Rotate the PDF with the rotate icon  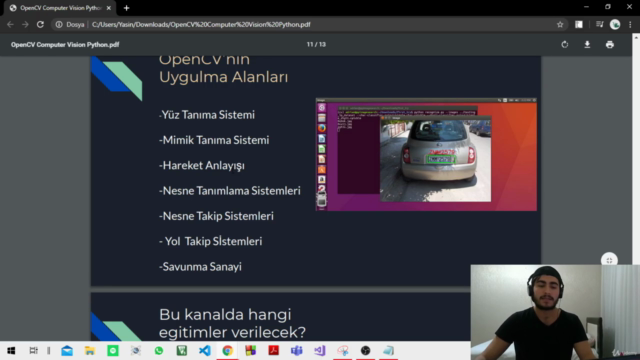[x=564, y=44]
